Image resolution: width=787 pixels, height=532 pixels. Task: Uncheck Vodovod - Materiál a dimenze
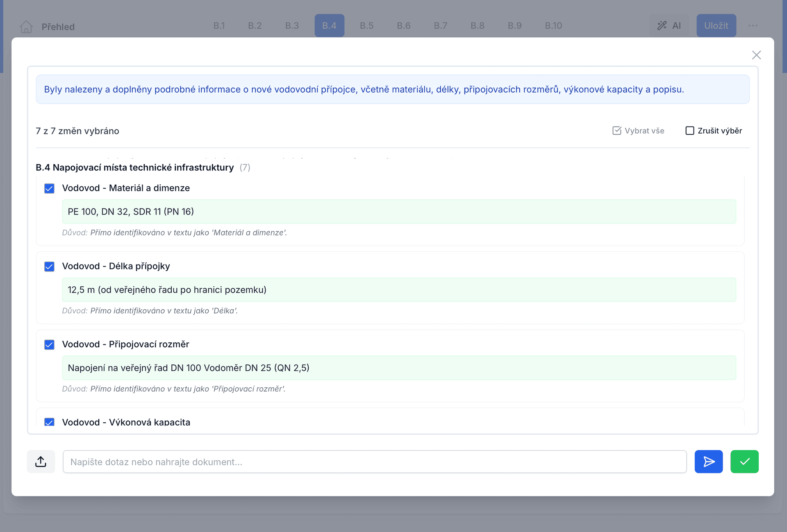coord(49,188)
